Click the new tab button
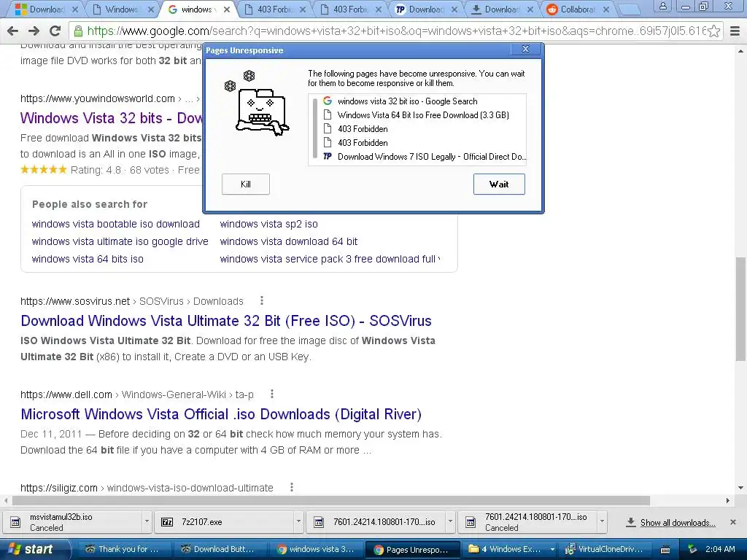The image size is (747, 560). coord(630,9)
